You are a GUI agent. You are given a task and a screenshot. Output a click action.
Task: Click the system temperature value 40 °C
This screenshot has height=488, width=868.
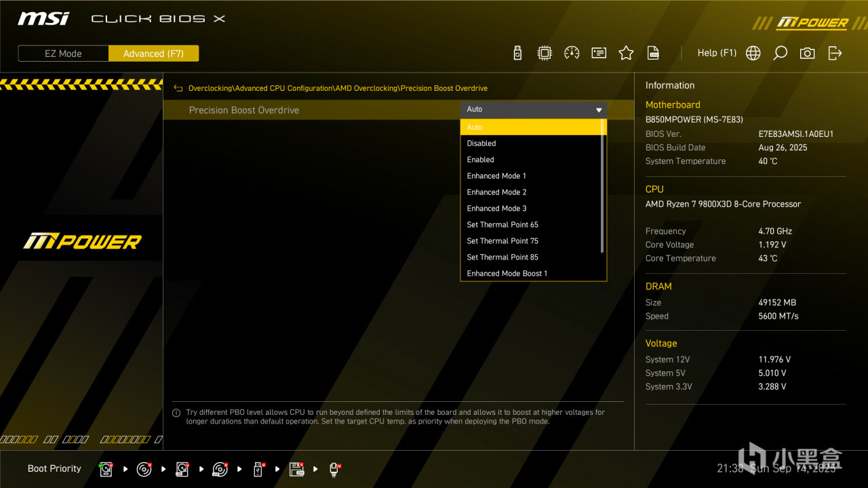(x=768, y=161)
